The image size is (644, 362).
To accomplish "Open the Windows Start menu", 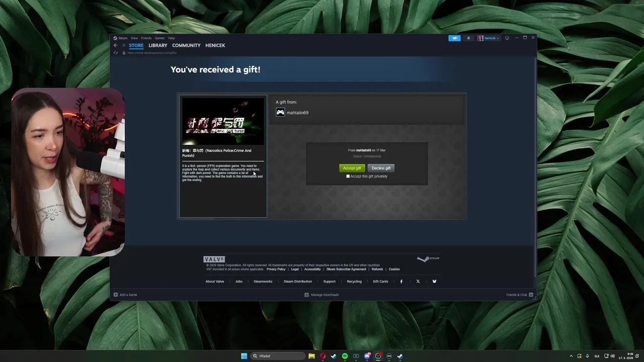I will point(244,356).
